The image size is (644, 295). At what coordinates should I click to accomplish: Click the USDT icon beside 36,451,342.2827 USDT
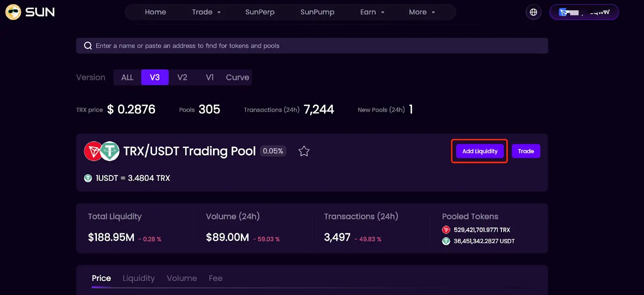[x=446, y=241]
